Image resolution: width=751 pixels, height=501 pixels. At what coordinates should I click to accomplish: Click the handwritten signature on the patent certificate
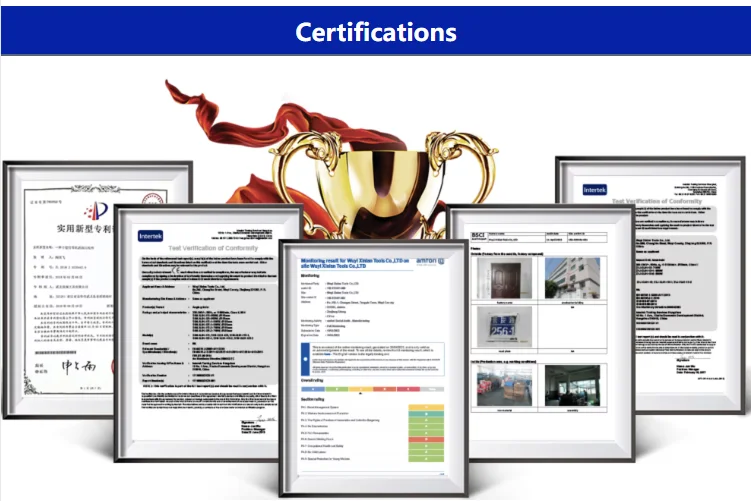click(79, 366)
